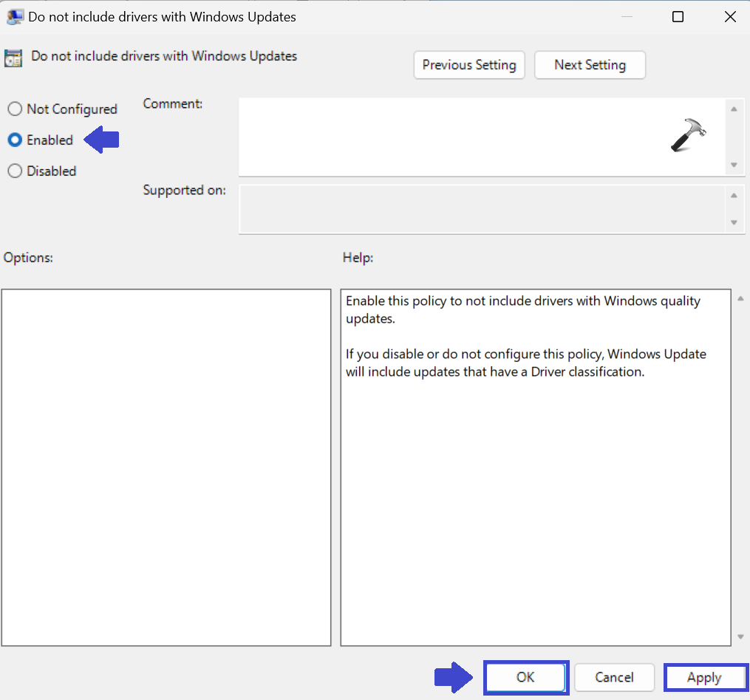
Task: Click down arrow of Supported on scrollbar
Action: [x=734, y=222]
